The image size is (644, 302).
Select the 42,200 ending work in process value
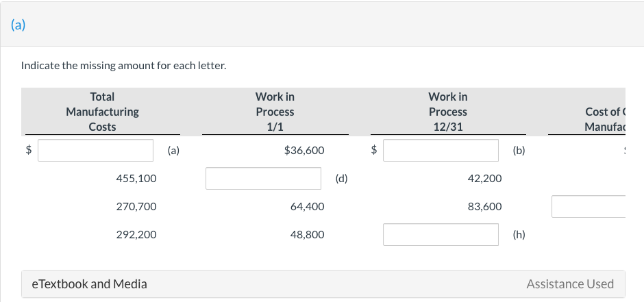484,179
